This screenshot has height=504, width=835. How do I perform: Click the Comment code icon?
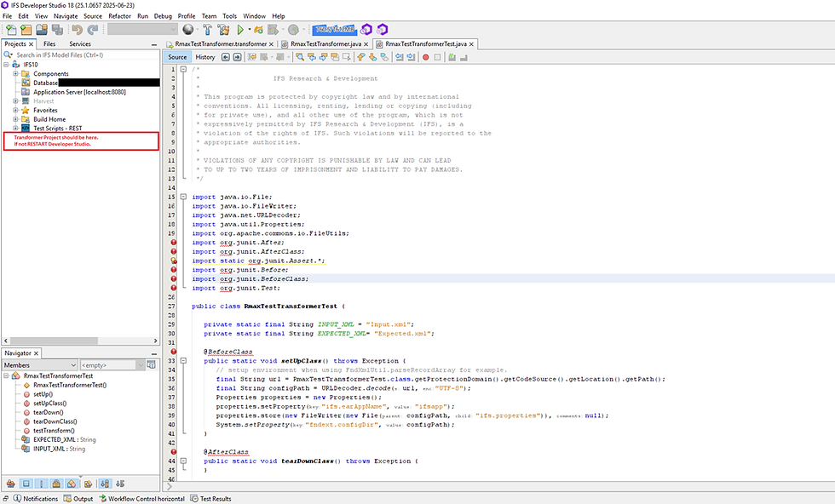(452, 57)
